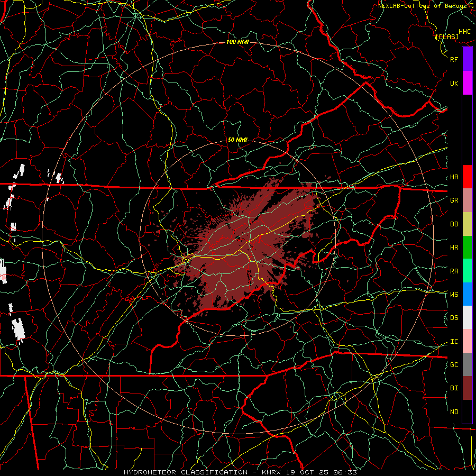Click the DS legend label

(454, 318)
